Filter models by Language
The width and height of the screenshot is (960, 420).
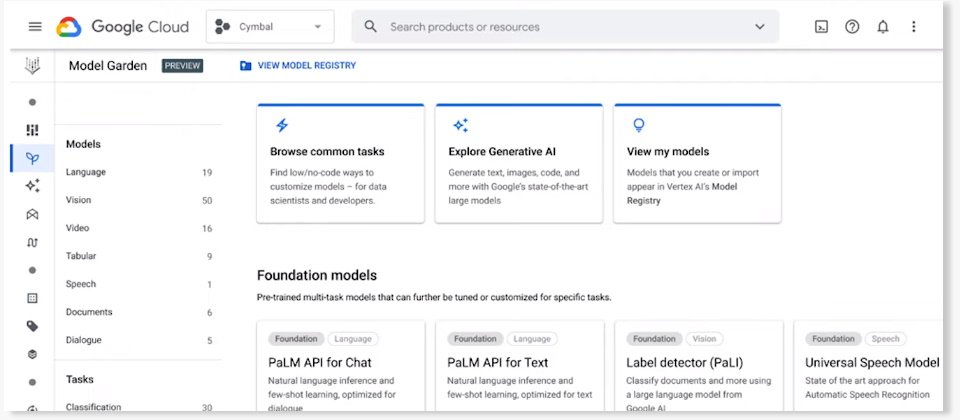[139, 173]
